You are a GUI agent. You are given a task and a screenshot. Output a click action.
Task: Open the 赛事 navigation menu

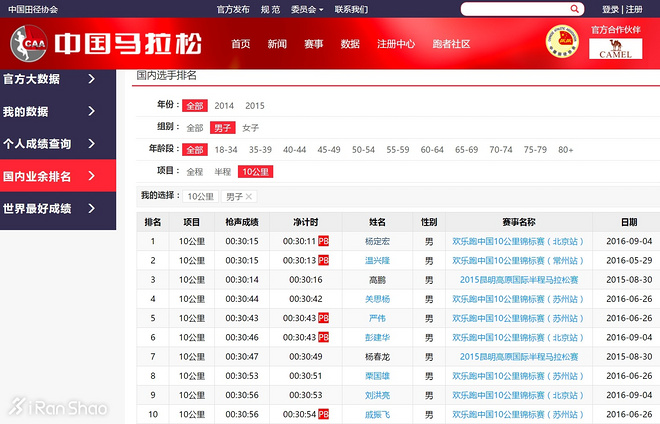[x=313, y=45]
